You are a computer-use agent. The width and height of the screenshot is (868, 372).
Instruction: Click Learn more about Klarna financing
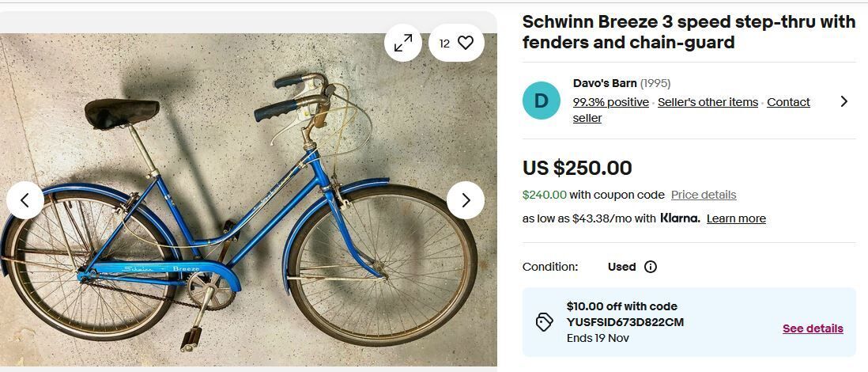[x=736, y=218]
